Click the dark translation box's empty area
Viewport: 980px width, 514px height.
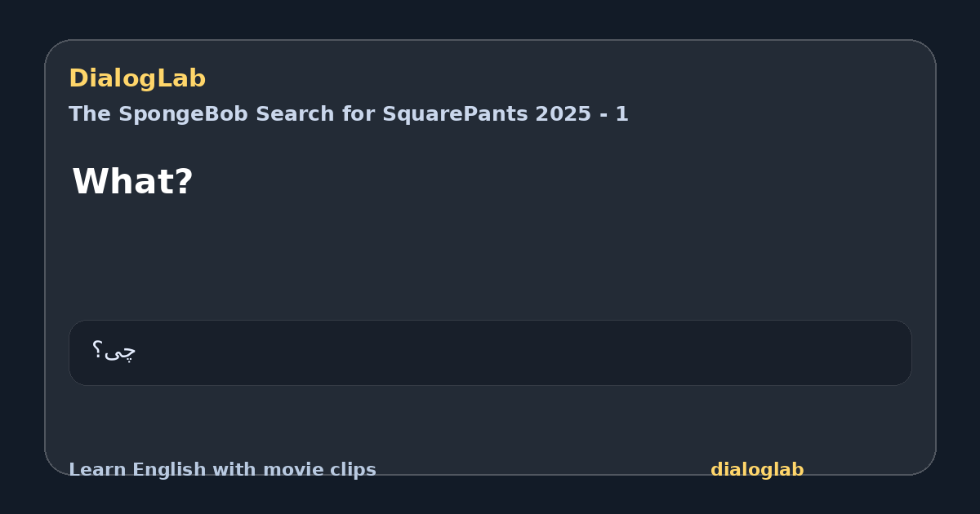coord(523,352)
